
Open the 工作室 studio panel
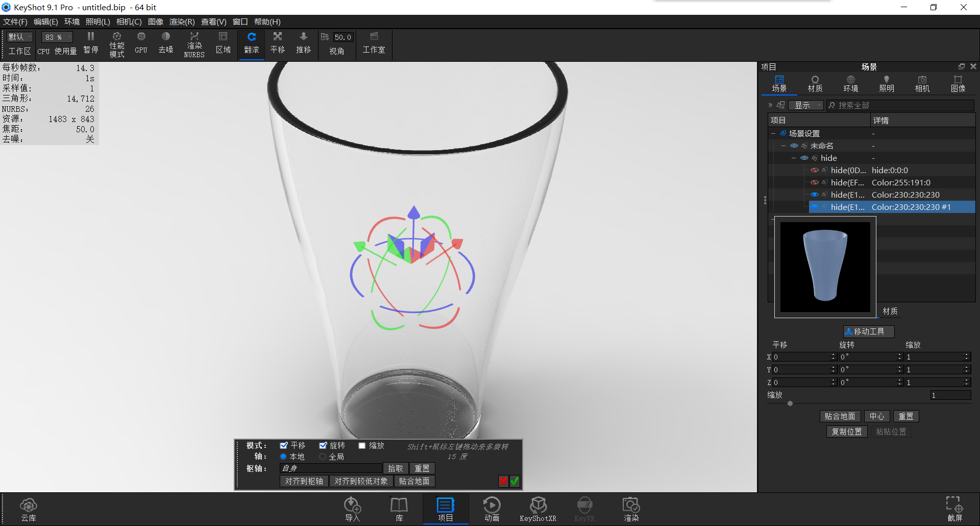(x=374, y=43)
